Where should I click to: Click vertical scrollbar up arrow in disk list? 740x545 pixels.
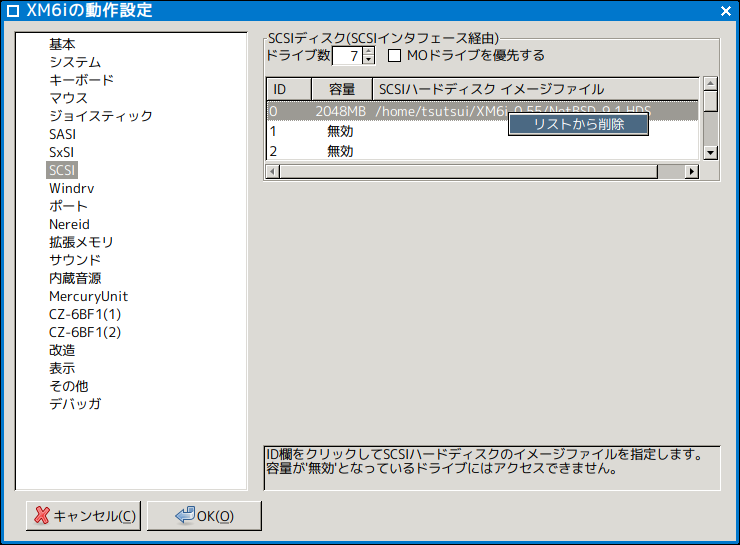(x=710, y=84)
